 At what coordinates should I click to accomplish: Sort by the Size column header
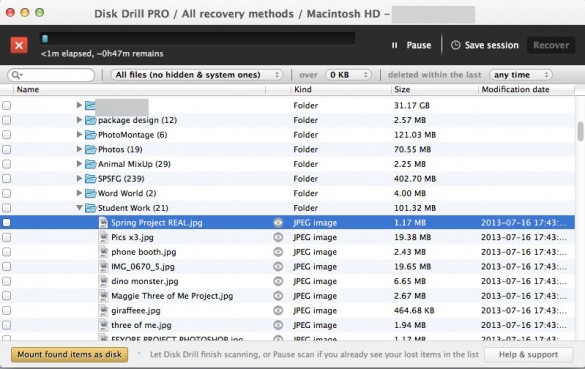point(435,90)
